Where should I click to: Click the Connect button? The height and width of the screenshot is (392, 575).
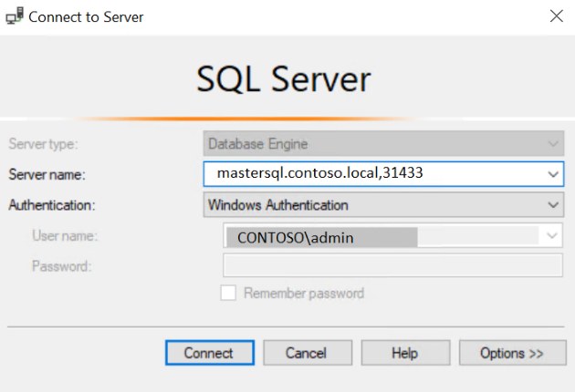(x=210, y=353)
